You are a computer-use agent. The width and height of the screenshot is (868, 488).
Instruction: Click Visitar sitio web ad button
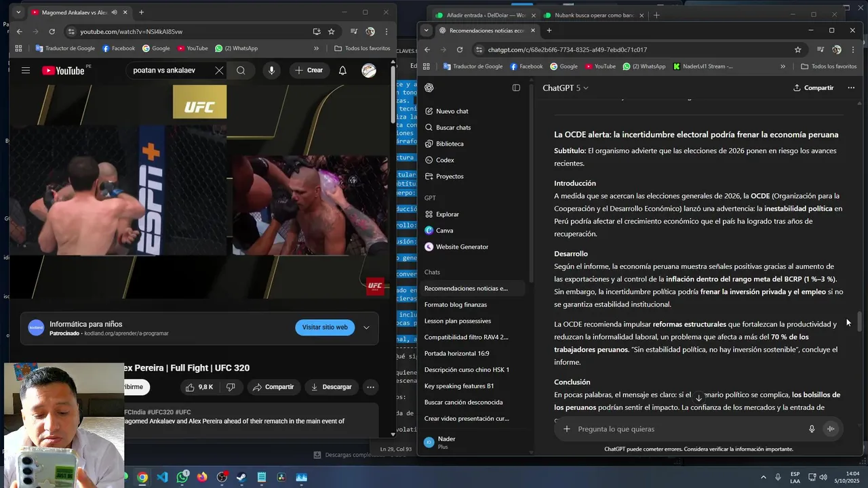point(325,327)
